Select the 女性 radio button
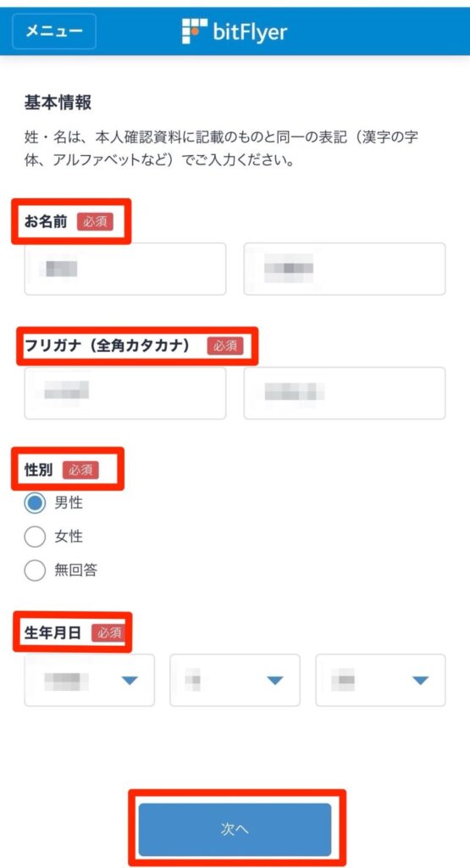Screen dimensions: 470x868 coord(35,537)
